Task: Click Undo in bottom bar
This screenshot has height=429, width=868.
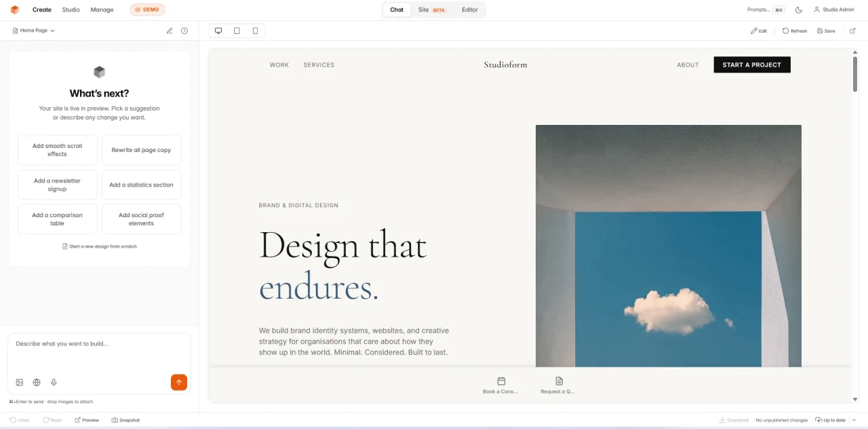Action: [x=20, y=420]
